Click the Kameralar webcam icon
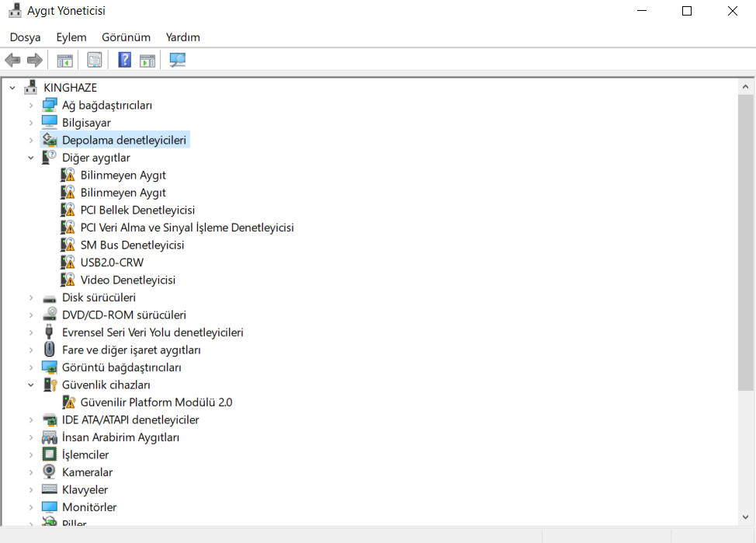 [x=49, y=472]
